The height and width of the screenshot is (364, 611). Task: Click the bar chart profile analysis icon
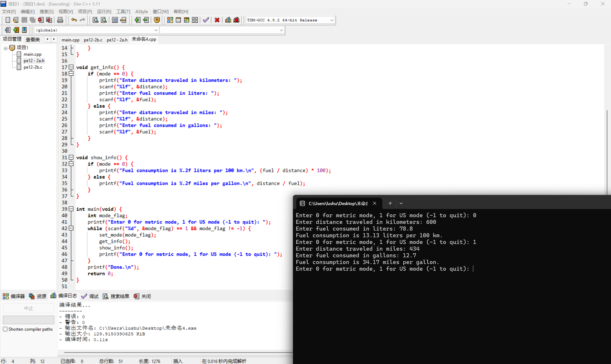(228, 20)
